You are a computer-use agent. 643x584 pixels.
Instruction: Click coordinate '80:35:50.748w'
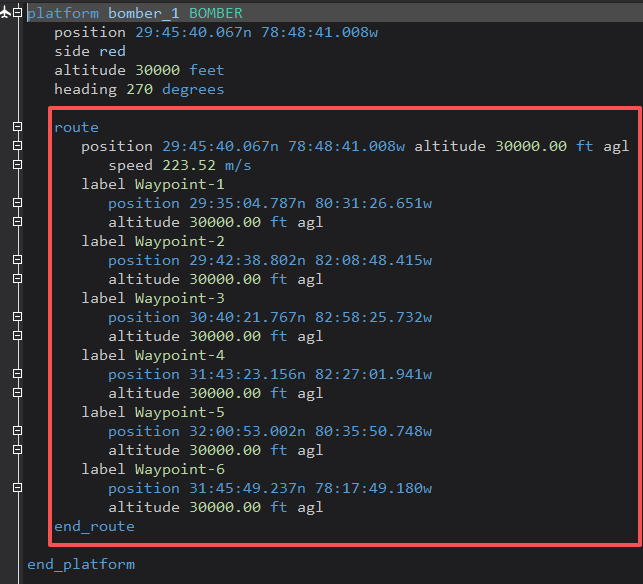point(373,431)
